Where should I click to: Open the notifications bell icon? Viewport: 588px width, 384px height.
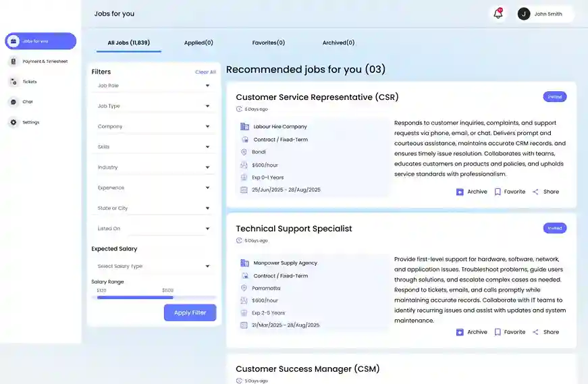498,13
